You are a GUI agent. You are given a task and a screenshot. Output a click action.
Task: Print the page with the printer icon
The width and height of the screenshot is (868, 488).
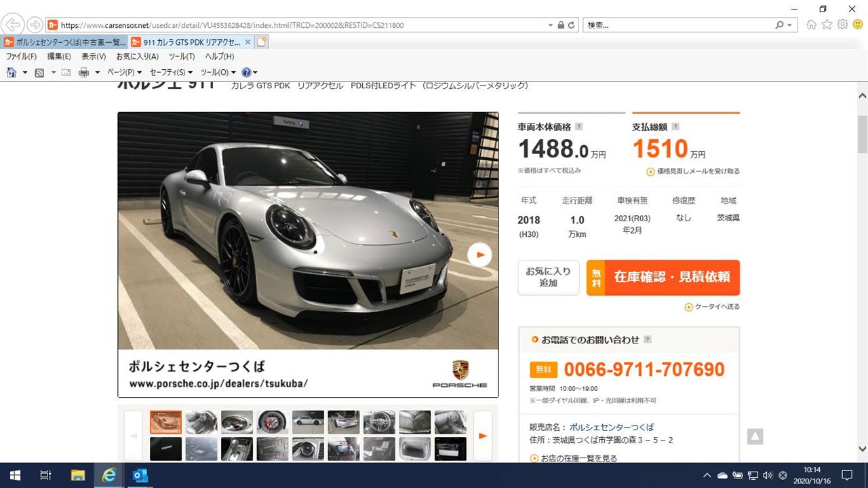84,72
